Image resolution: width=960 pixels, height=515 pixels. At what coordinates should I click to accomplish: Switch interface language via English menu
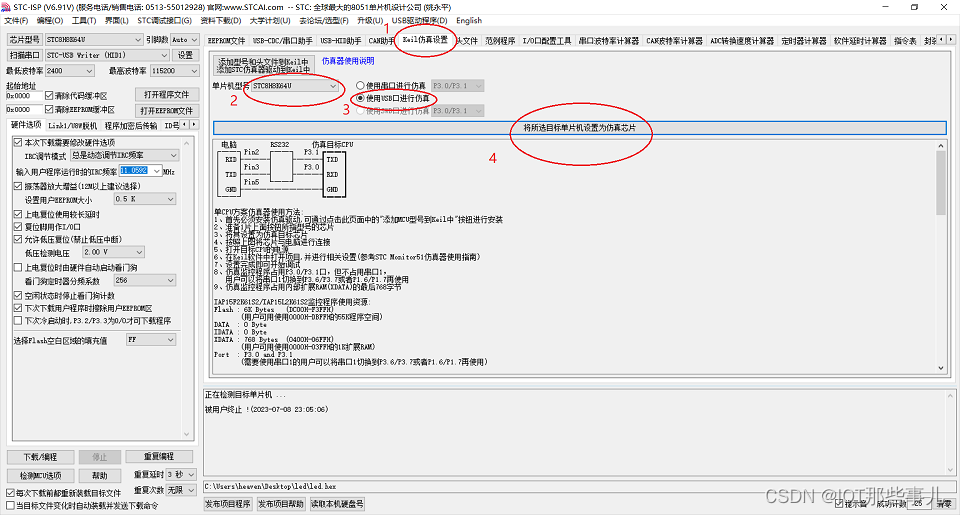tap(469, 20)
